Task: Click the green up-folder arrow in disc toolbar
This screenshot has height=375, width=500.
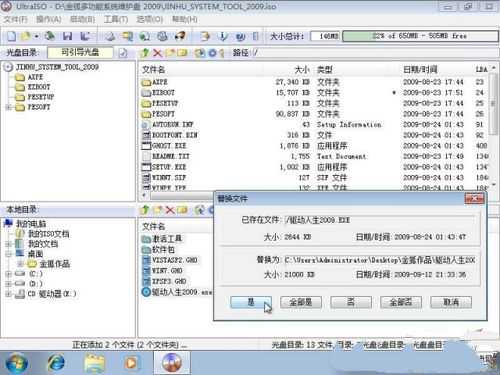Action: click(145, 53)
